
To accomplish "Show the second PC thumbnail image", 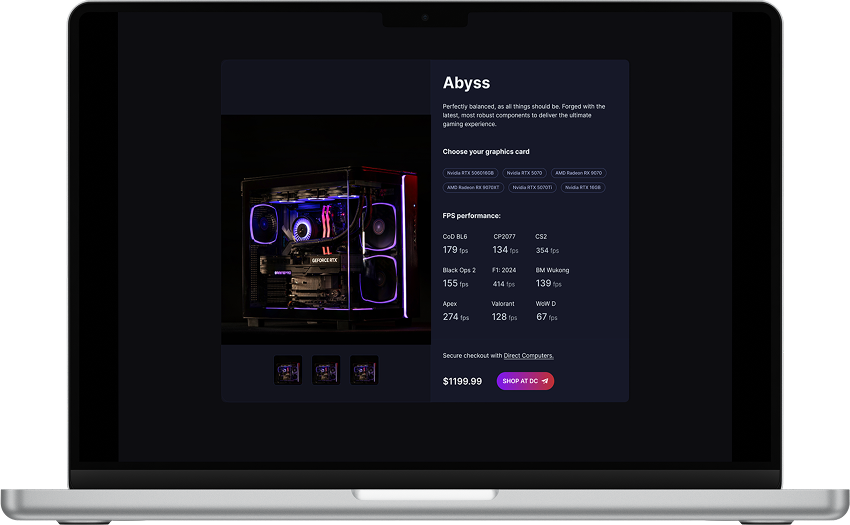I will (326, 370).
